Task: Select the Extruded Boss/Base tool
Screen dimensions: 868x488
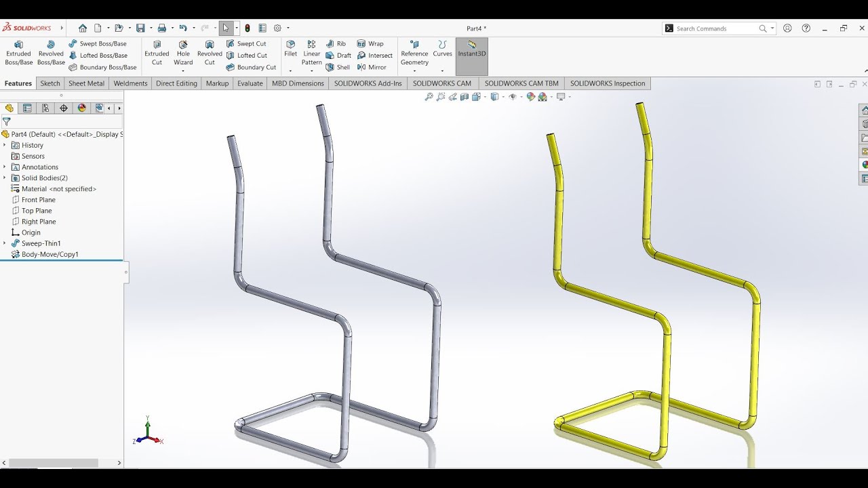Action: pos(19,53)
